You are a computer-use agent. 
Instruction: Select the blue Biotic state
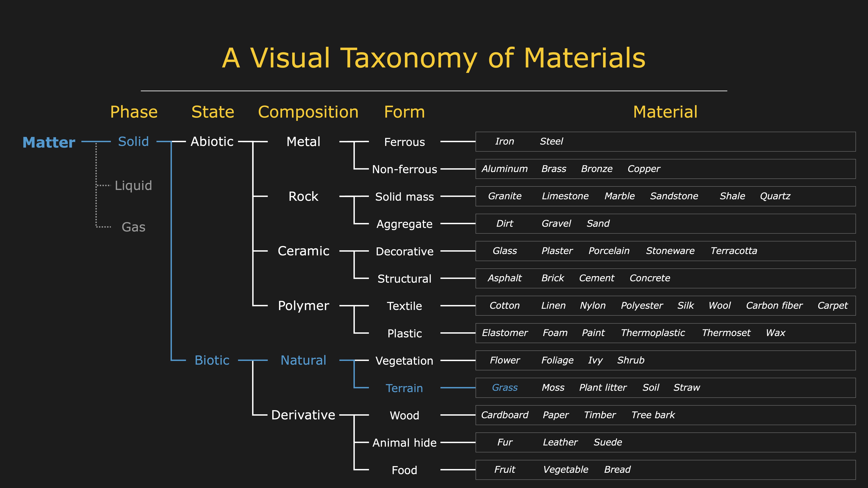click(x=212, y=360)
